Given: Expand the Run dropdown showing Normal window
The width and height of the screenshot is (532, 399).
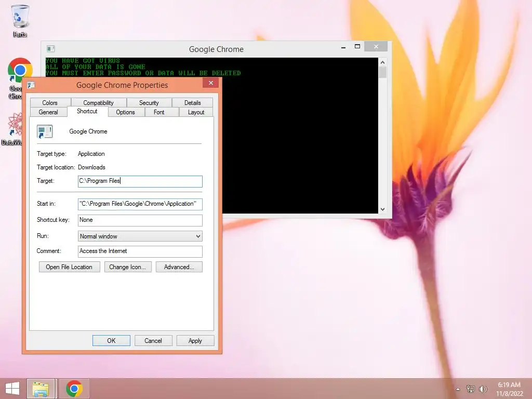Looking at the screenshot, I should pos(140,236).
